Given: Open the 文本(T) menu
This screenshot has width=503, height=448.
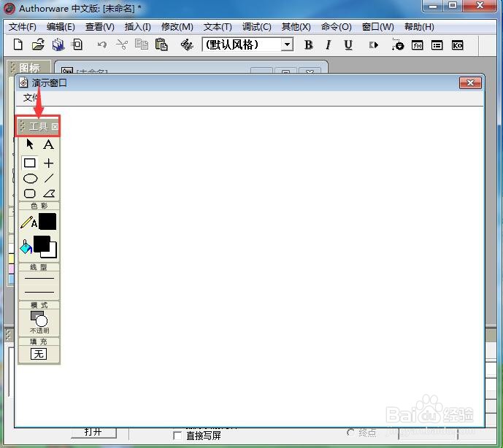Looking at the screenshot, I should click(x=218, y=26).
